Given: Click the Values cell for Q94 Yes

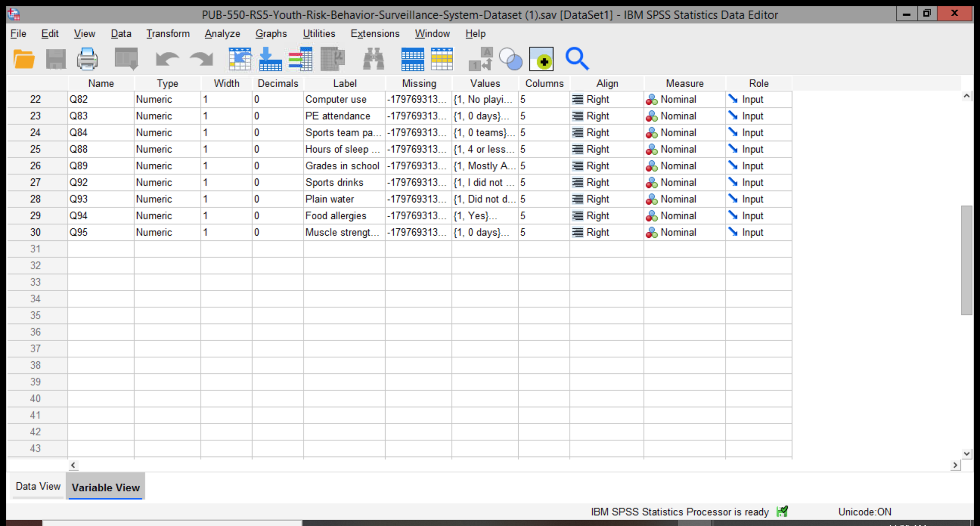Looking at the screenshot, I should click(485, 216).
